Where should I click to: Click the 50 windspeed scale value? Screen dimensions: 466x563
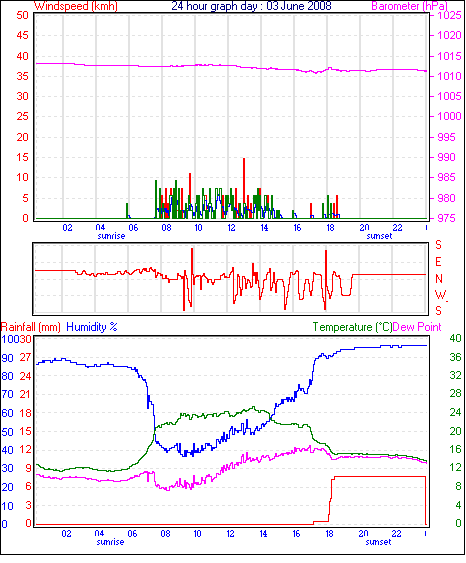22,15
